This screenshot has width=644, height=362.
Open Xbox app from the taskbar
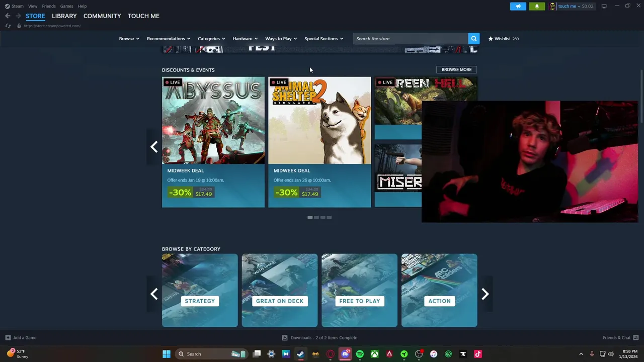pos(375,354)
